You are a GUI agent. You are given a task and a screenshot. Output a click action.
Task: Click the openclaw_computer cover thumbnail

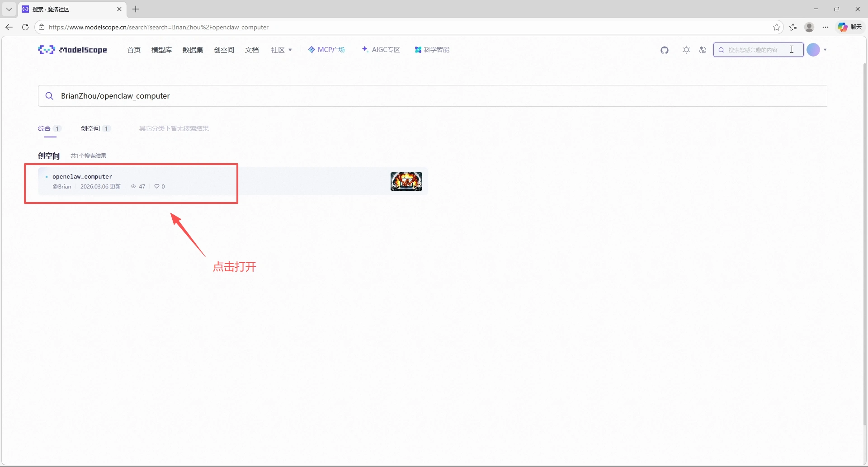(406, 181)
